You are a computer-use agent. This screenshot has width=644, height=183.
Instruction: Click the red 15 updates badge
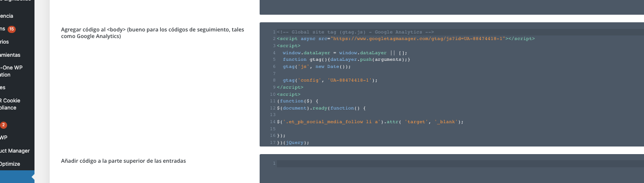coord(11,29)
